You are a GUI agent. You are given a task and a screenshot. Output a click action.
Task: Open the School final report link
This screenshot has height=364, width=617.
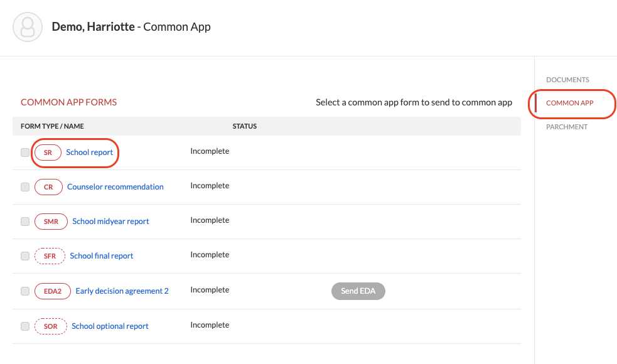click(102, 256)
